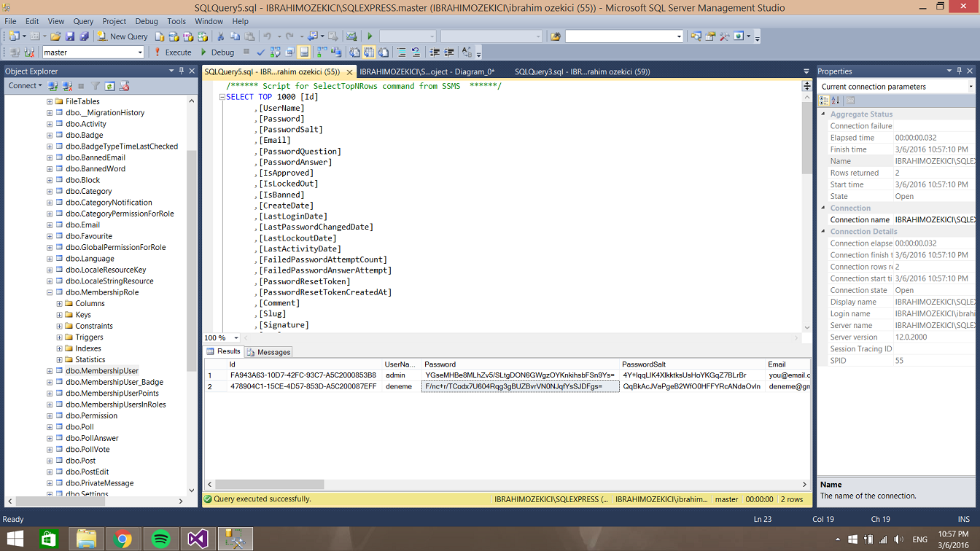Open the Query menu
This screenshot has width=980, height=551.
pos(83,21)
